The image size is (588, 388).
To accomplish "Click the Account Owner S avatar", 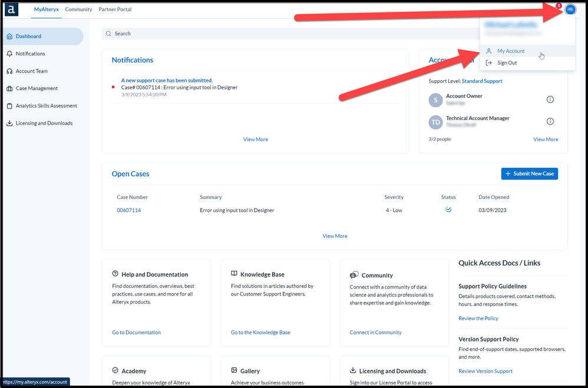I will tap(435, 100).
